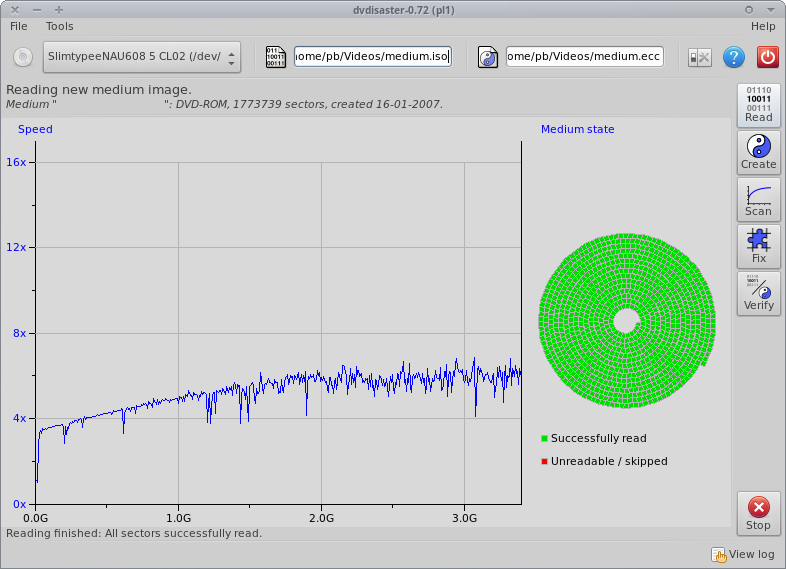Viewport: 786px width, 569px height.
Task: Click the Create error correction button
Action: click(758, 152)
